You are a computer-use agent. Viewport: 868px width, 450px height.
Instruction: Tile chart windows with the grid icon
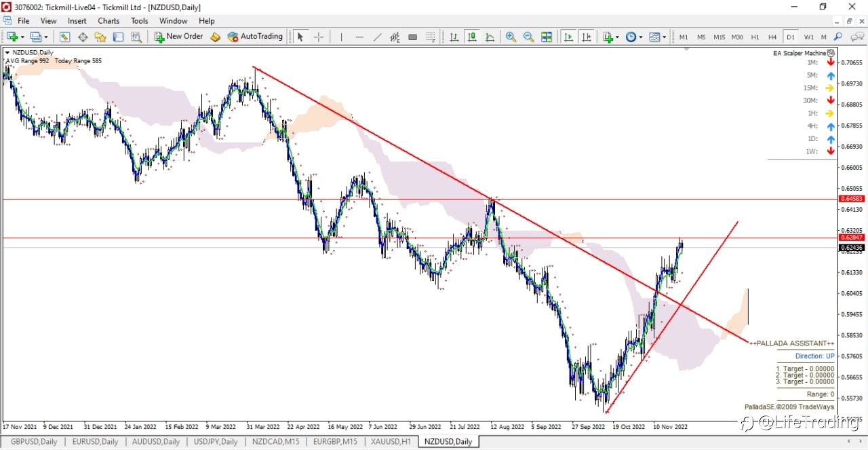pos(547,37)
